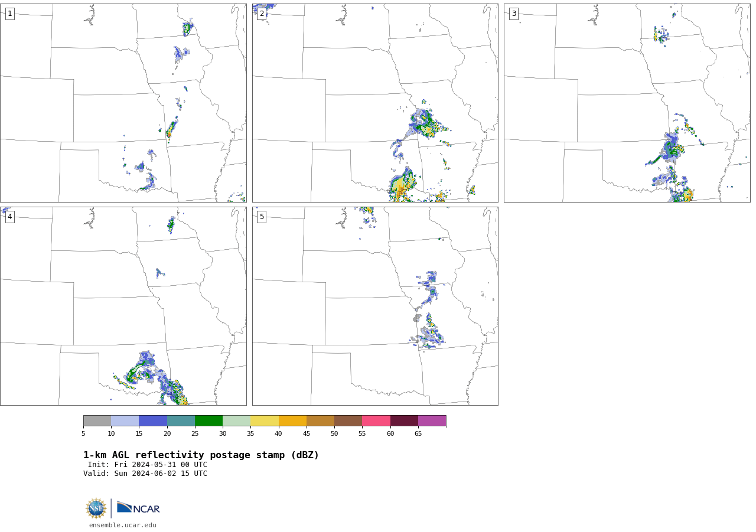The image size is (756, 532).
Task: Click the light blue 10-15 dBZ swatch
Action: tap(125, 421)
